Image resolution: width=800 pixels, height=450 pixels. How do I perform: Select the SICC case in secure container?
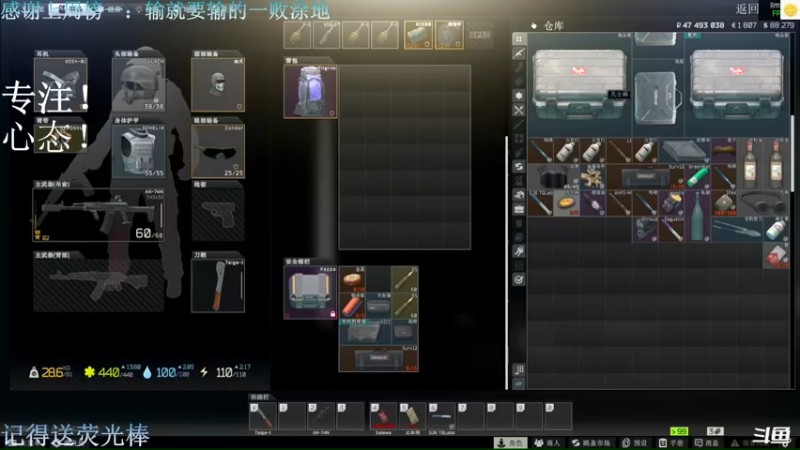pyautogui.click(x=365, y=332)
